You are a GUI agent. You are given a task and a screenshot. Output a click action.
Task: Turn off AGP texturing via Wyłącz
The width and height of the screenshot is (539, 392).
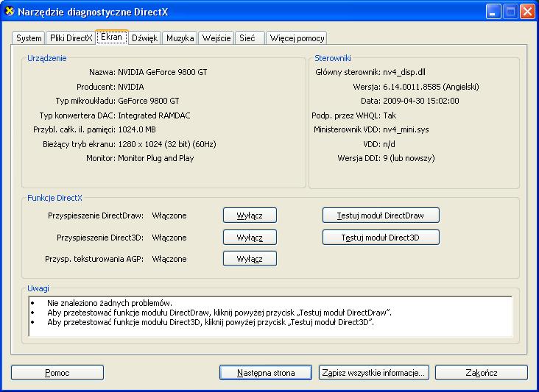coord(250,259)
